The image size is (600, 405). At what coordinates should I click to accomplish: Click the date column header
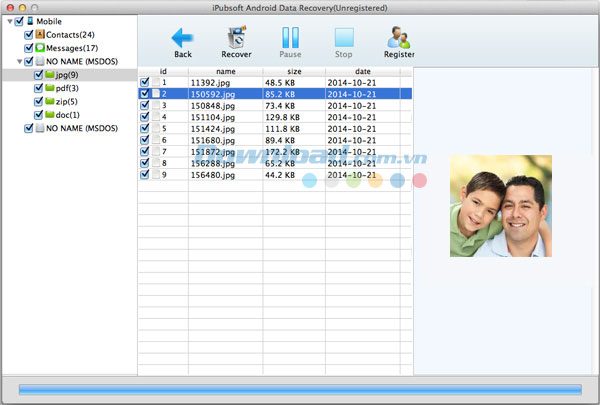tap(361, 71)
